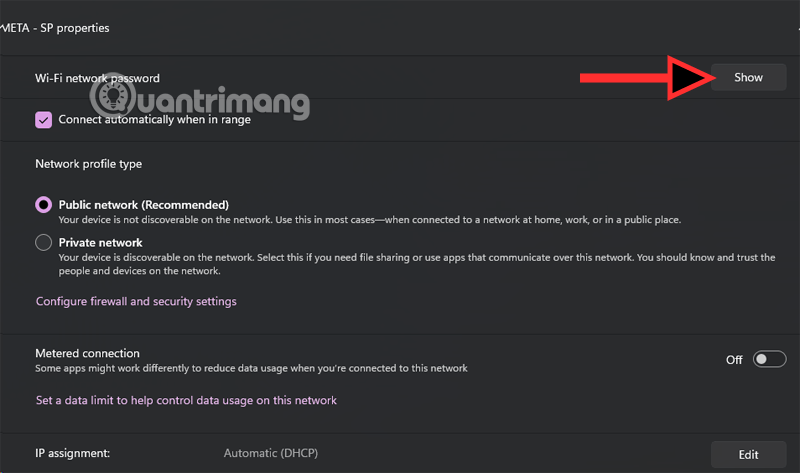This screenshot has height=473, width=800.
Task: Click the Network profile type heading
Action: coord(88,163)
